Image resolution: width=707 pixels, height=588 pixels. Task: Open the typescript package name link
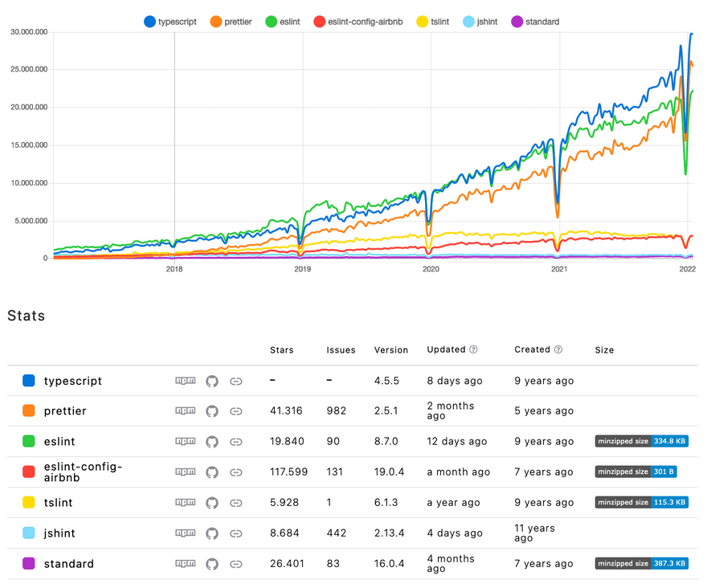73,381
